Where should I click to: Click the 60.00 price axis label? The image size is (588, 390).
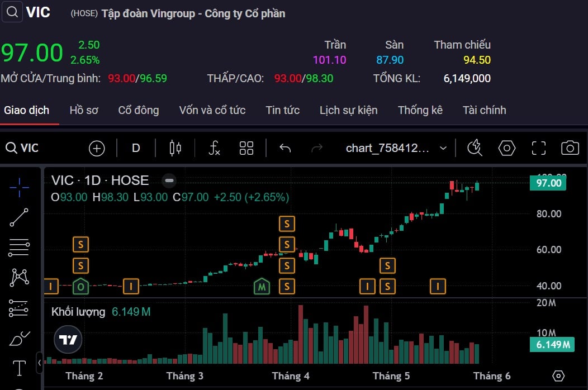tap(549, 250)
